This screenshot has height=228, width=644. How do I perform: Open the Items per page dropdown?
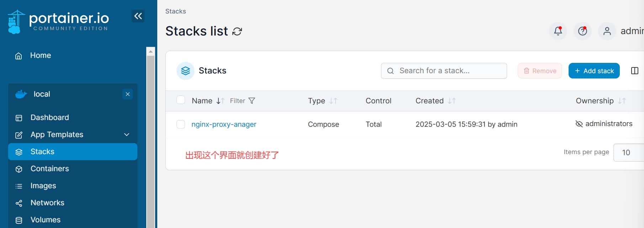tap(628, 152)
